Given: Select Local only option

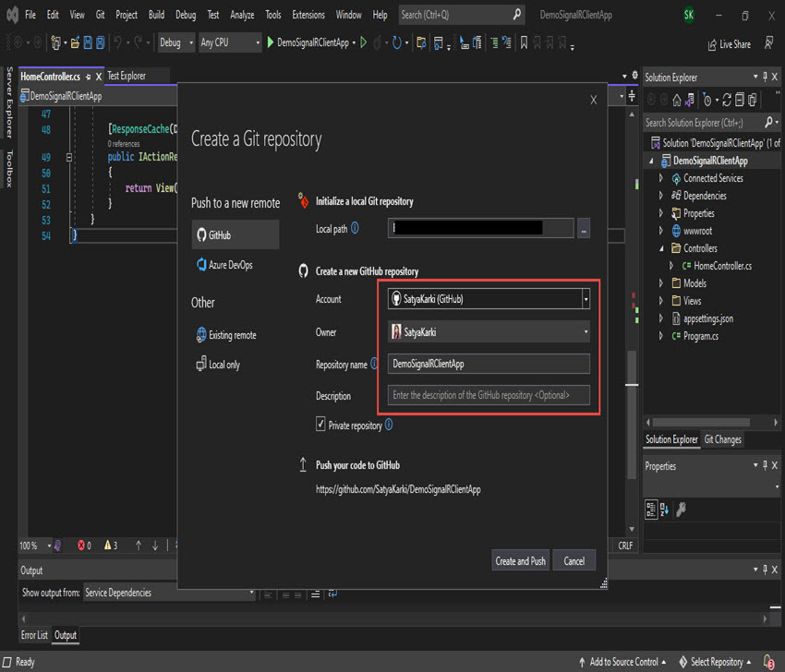Looking at the screenshot, I should pyautogui.click(x=218, y=365).
